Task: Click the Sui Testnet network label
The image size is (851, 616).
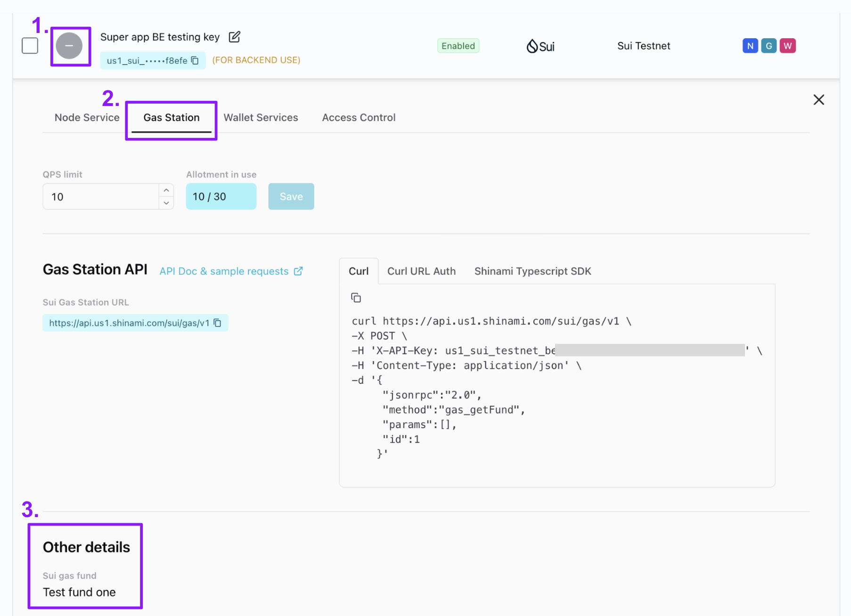Action: [x=644, y=46]
